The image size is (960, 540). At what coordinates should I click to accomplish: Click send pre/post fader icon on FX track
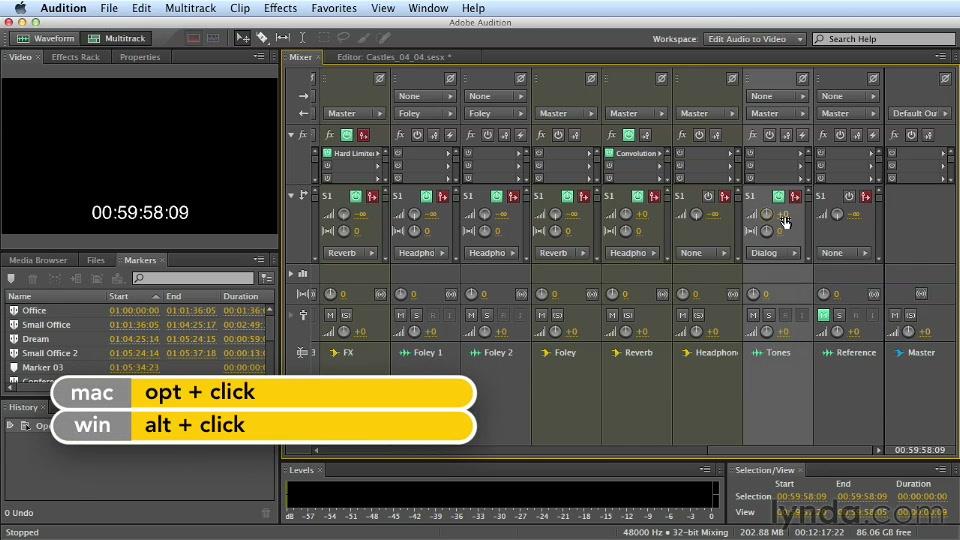(372, 197)
